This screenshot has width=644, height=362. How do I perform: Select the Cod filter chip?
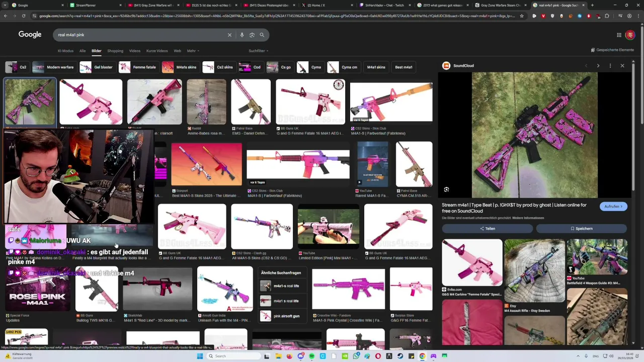[251, 67]
